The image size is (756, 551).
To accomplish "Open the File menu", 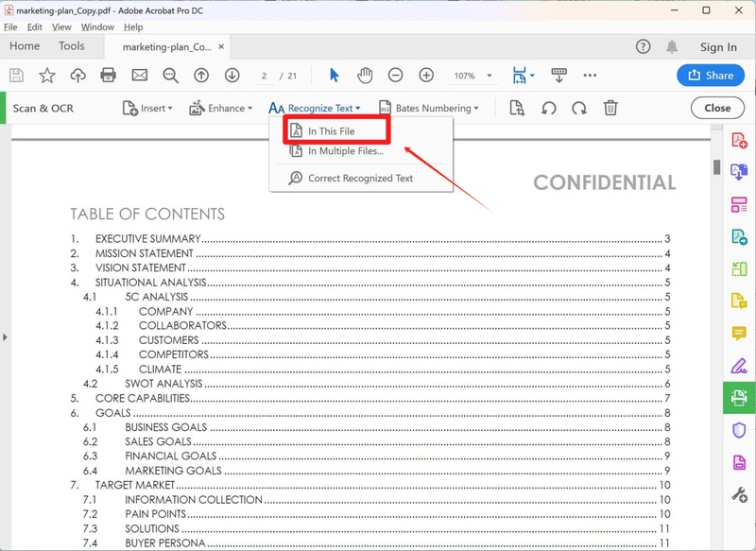I will (x=10, y=27).
